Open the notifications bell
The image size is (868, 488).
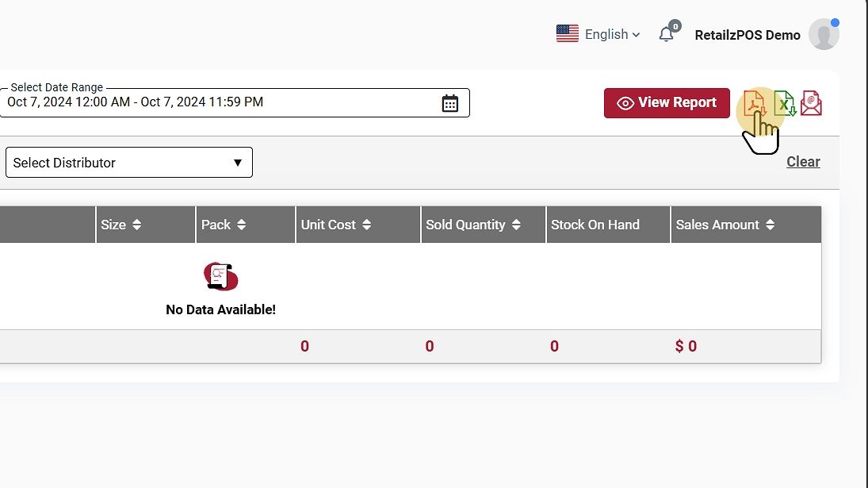(x=667, y=35)
